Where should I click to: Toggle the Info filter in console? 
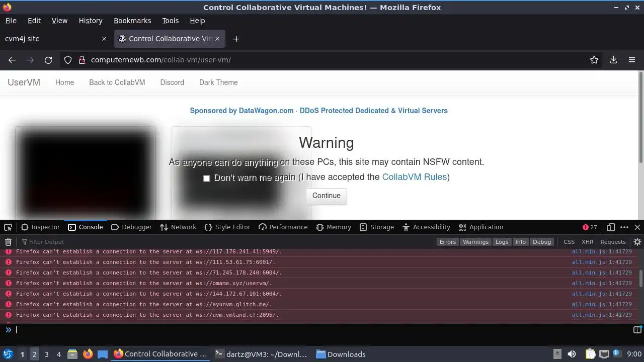(x=520, y=242)
